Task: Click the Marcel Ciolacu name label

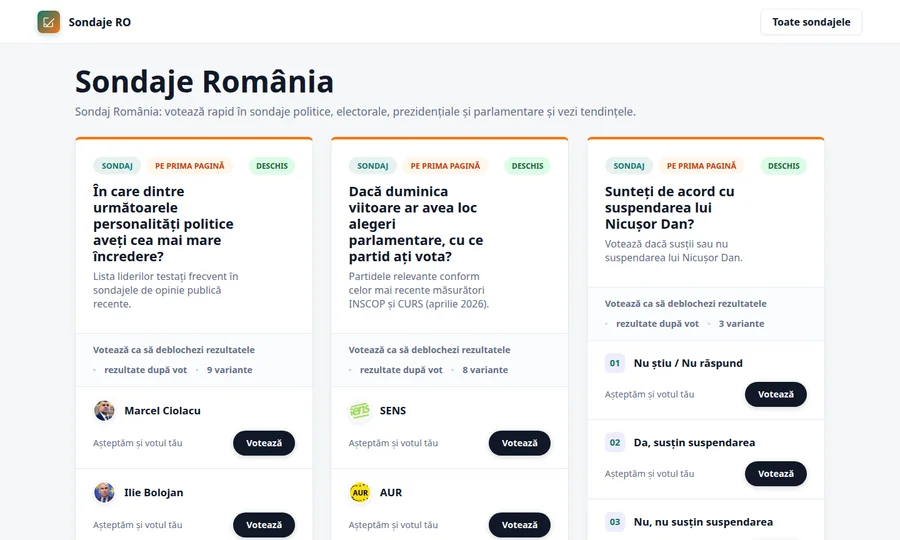Action: click(162, 411)
